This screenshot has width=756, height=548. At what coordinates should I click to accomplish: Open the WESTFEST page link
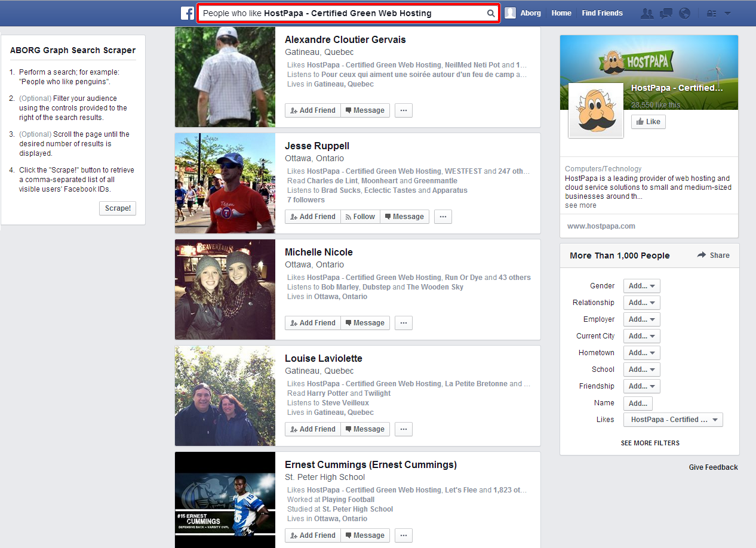pos(463,171)
